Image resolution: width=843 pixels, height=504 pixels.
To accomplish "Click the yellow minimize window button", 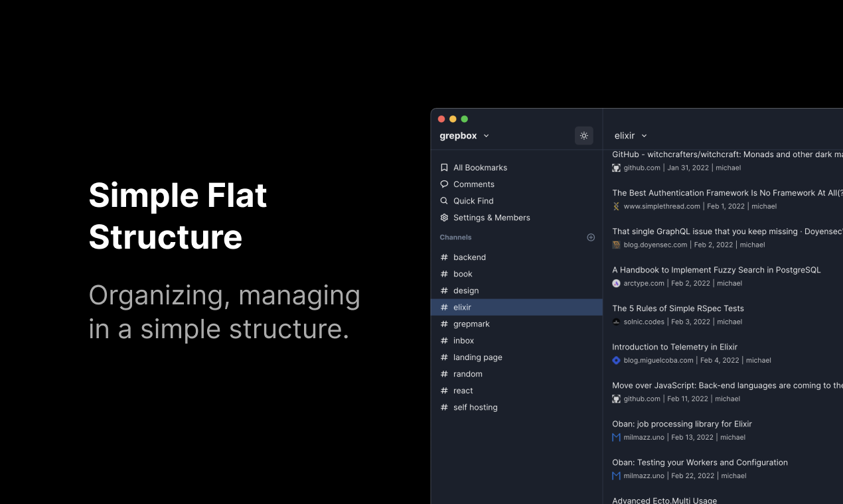I will [453, 119].
